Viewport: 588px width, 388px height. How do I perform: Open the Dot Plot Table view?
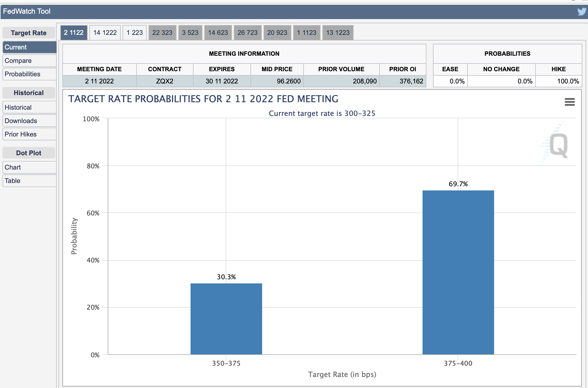coord(29,181)
